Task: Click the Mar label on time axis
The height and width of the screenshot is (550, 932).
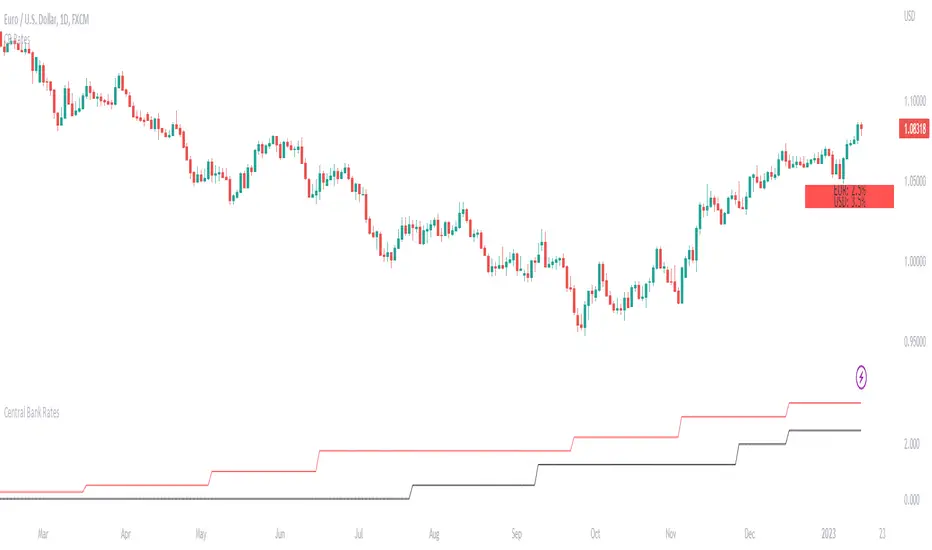Action: [42, 534]
